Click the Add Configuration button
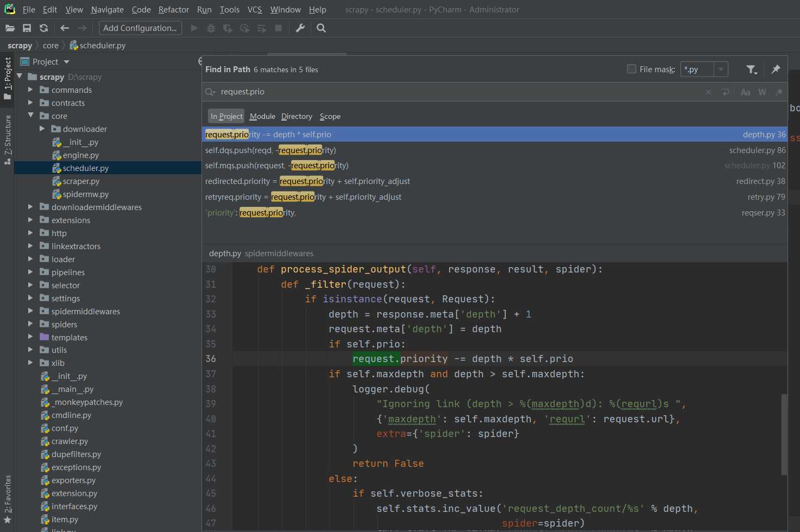The width and height of the screenshot is (800, 532). [x=140, y=28]
